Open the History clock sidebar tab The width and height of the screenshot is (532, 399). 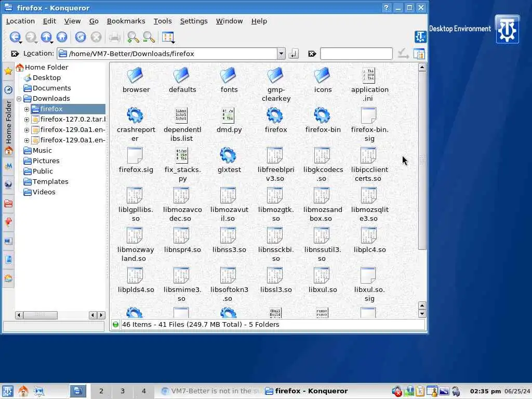pyautogui.click(x=8, y=89)
